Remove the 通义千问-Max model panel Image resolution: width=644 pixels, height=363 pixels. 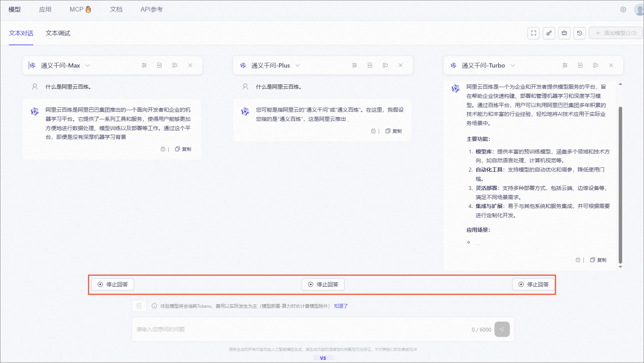(x=190, y=65)
